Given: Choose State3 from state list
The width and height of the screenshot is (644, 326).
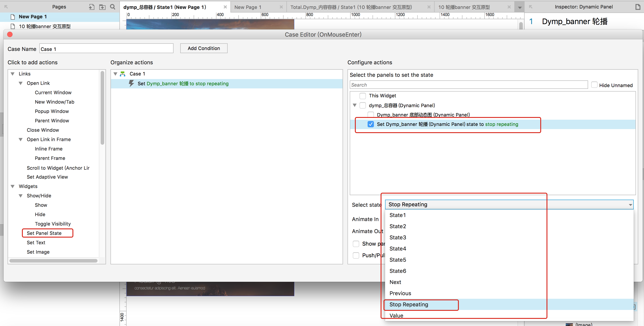Looking at the screenshot, I should tap(398, 237).
